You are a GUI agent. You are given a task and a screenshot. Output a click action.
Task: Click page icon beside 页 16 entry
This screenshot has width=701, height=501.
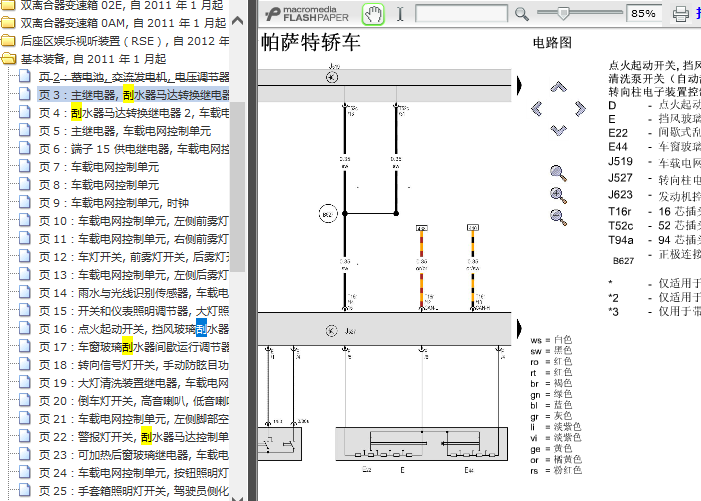click(25, 328)
